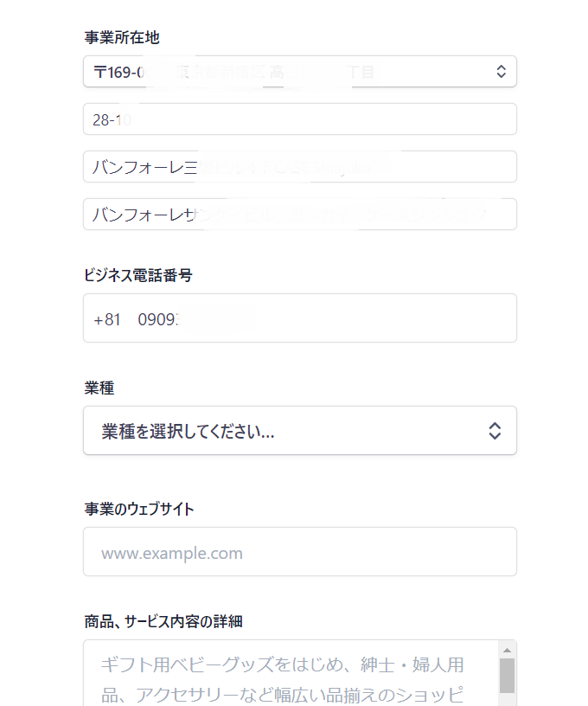The width and height of the screenshot is (588, 706).
Task: Focus the street number field showing 28-10
Action: click(x=299, y=119)
